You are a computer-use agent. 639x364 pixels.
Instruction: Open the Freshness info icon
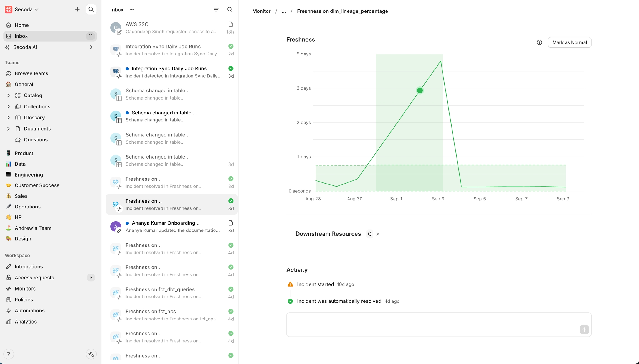coord(539,42)
